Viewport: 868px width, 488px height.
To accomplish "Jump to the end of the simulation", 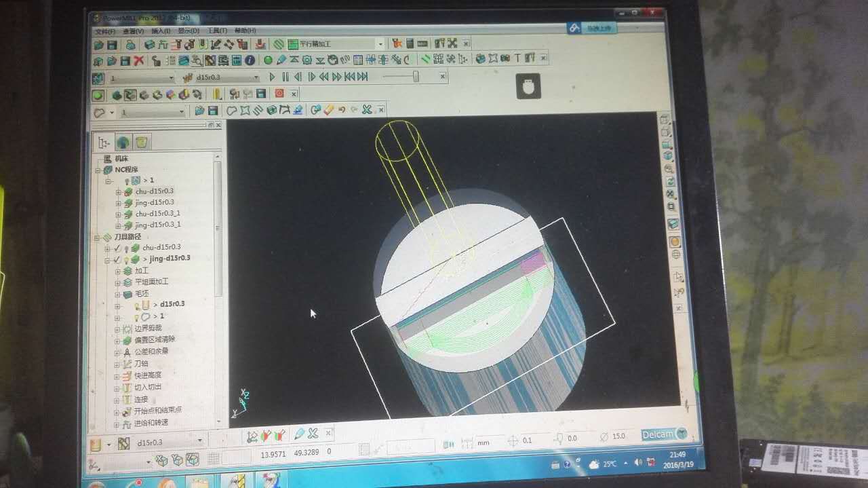I will pyautogui.click(x=363, y=77).
